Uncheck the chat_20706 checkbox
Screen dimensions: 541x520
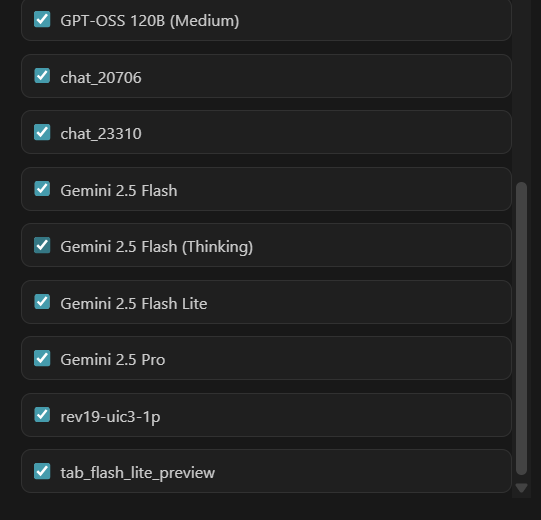pos(42,76)
